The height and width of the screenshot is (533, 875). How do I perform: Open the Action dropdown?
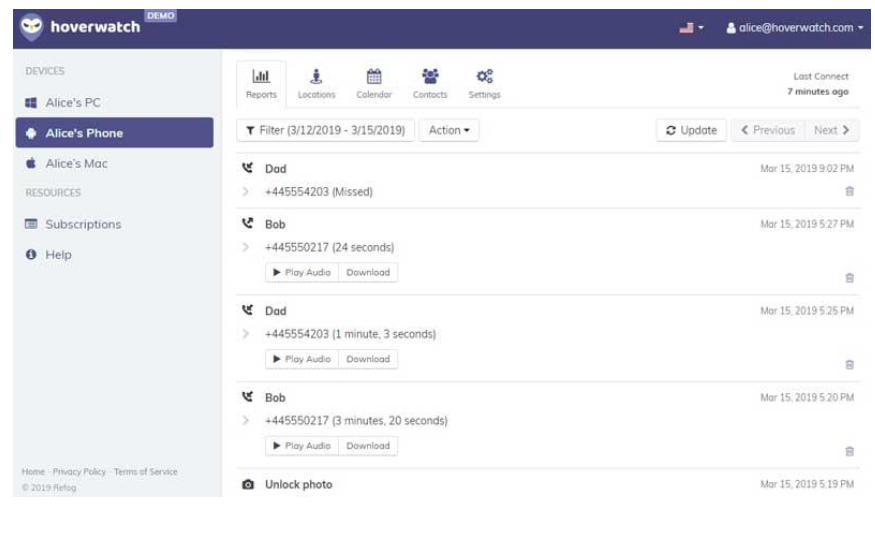[x=449, y=130]
